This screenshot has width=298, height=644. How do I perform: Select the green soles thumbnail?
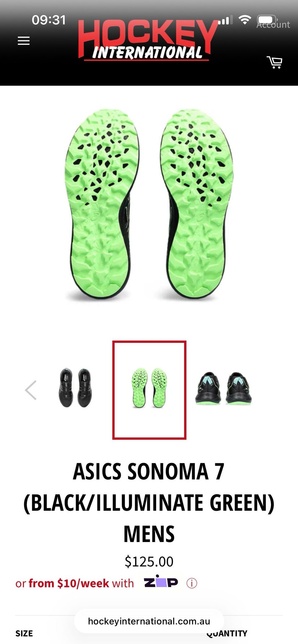click(149, 390)
